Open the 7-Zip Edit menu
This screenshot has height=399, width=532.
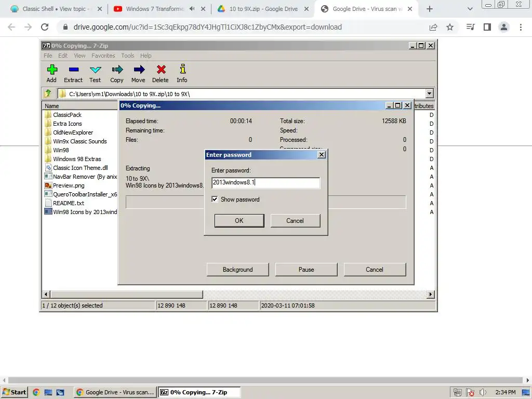[x=63, y=56]
